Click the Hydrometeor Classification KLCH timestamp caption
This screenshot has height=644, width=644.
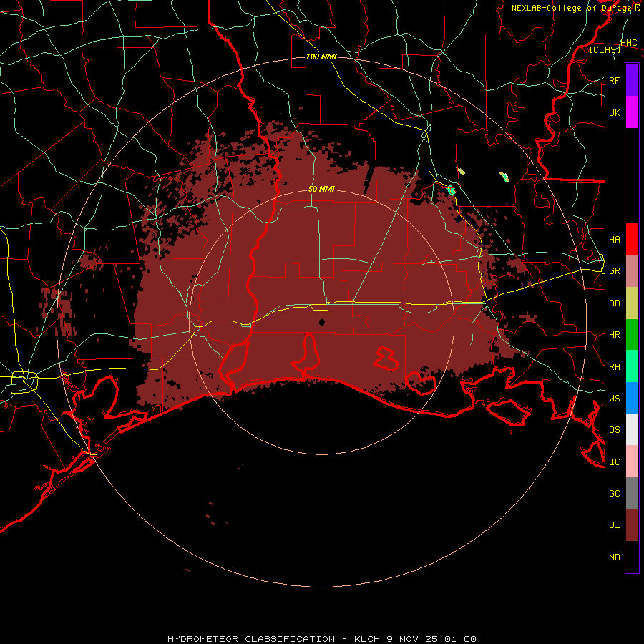pyautogui.click(x=321, y=639)
